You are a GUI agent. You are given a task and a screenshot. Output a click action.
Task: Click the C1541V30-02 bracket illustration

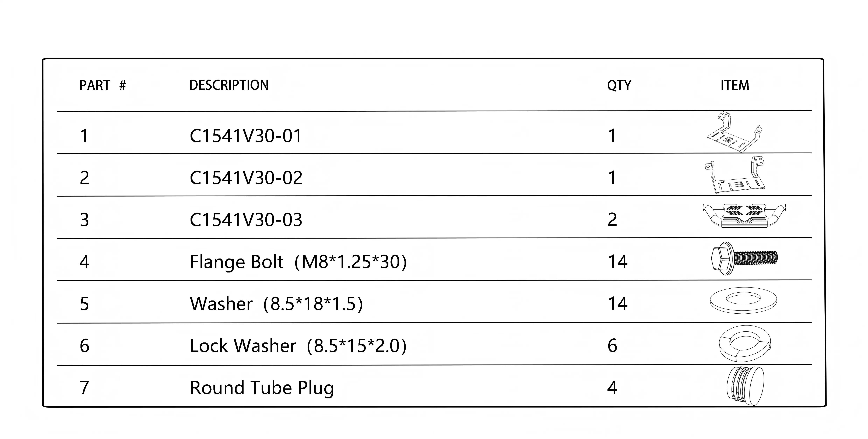click(735, 176)
